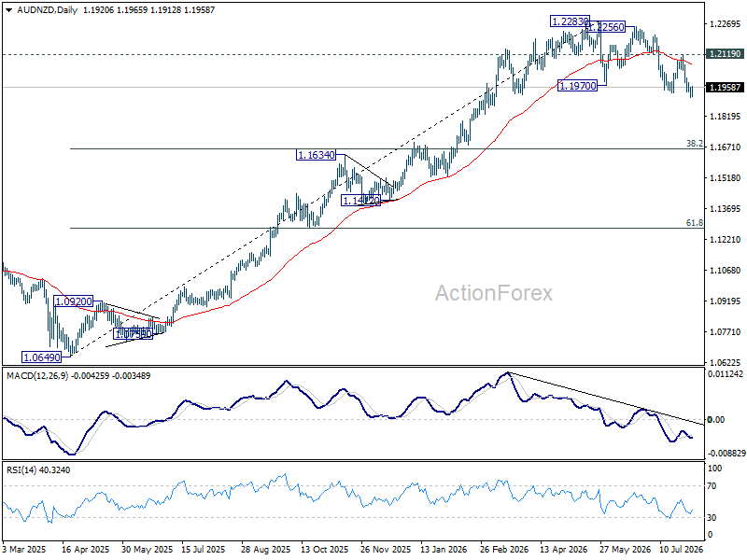Select the 61.8 Fibonacci level label
The width and height of the screenshot is (747, 560).
pos(695,223)
